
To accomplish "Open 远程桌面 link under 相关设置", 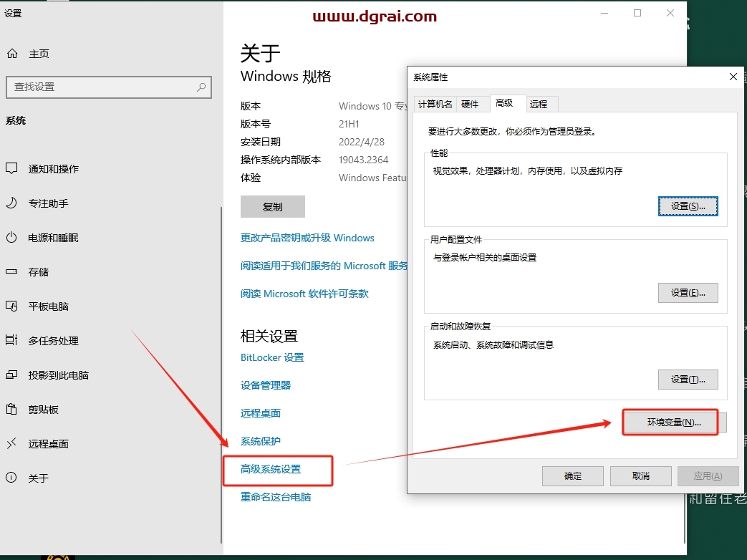I will 261,413.
